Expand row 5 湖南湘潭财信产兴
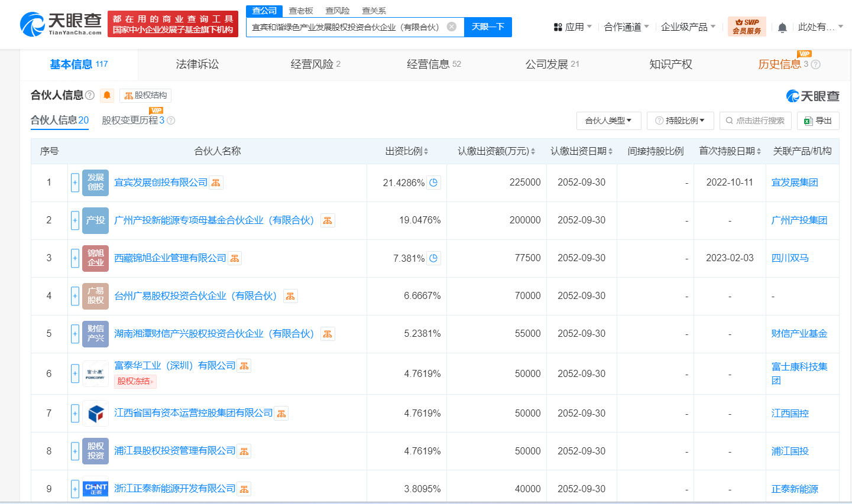Screen dimensions: 852x504 75,334
